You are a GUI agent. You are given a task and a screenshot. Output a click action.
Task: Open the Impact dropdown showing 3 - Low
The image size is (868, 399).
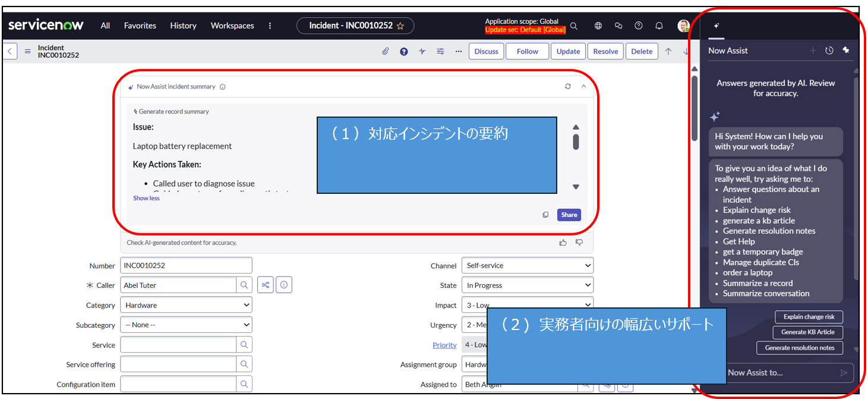(528, 305)
